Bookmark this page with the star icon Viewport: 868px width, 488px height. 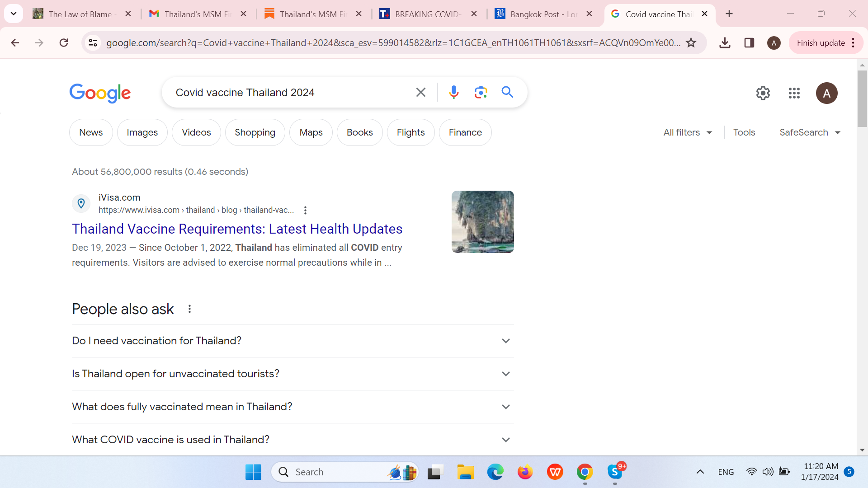(x=691, y=43)
